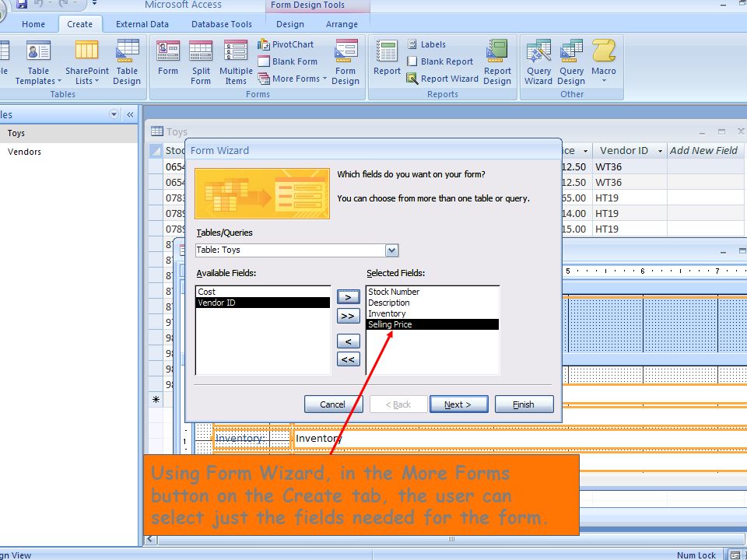Open Vendor ID column dropdown arrow

click(660, 151)
